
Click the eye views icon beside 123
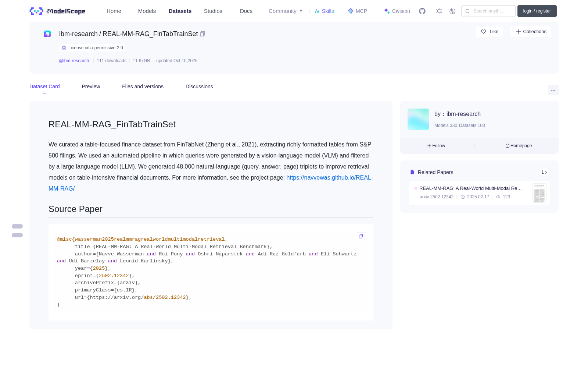click(x=498, y=197)
